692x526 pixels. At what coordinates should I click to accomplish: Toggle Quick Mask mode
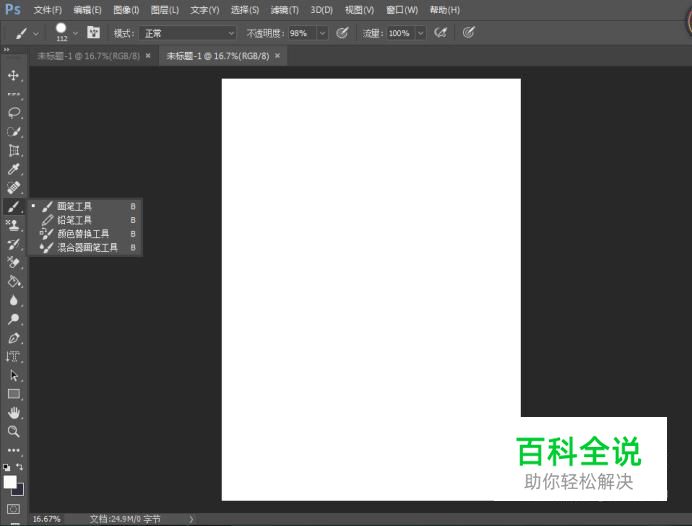(x=13, y=509)
